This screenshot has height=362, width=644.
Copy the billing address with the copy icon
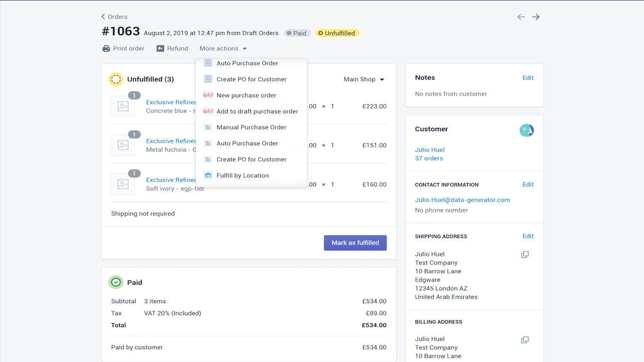pyautogui.click(x=525, y=340)
